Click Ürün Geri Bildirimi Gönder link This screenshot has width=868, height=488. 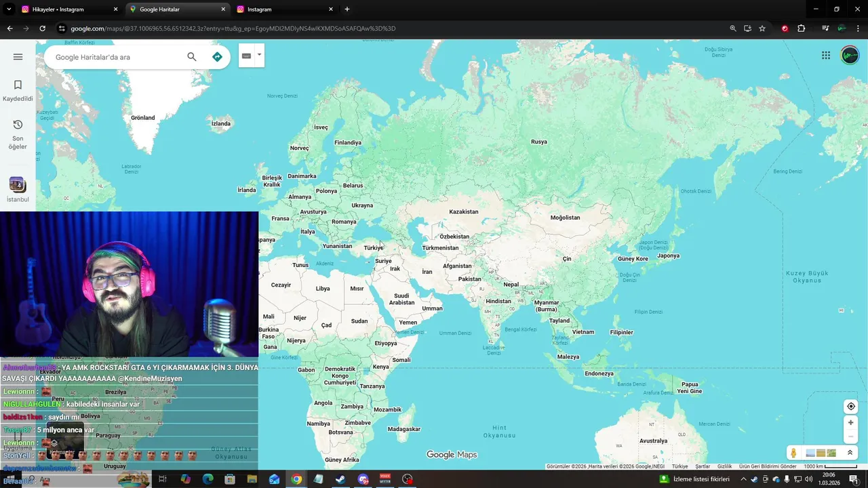[768, 466]
